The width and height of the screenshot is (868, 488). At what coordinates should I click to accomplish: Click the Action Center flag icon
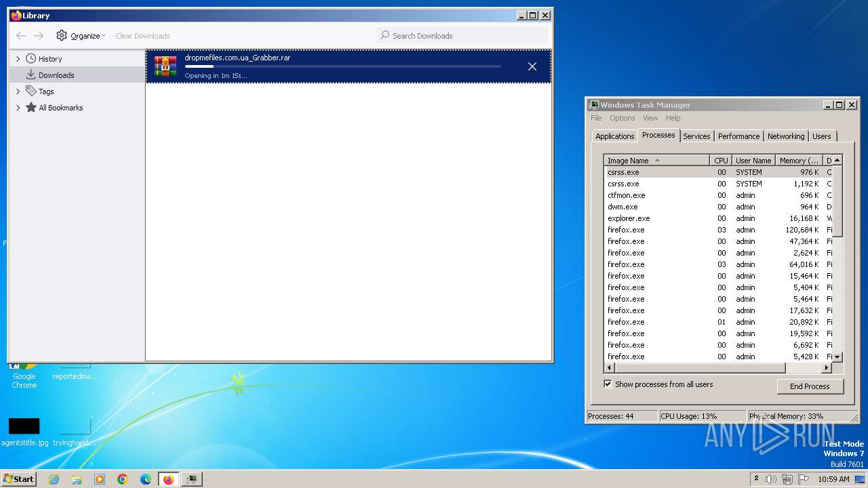tap(804, 479)
